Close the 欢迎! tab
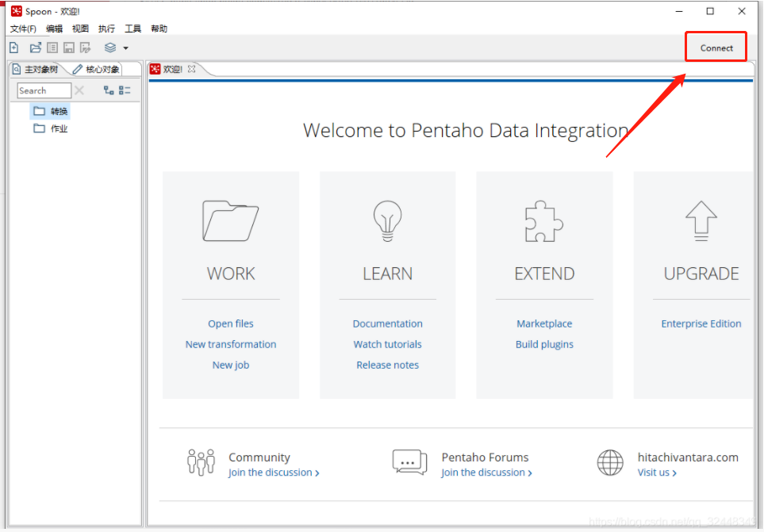 coord(191,69)
